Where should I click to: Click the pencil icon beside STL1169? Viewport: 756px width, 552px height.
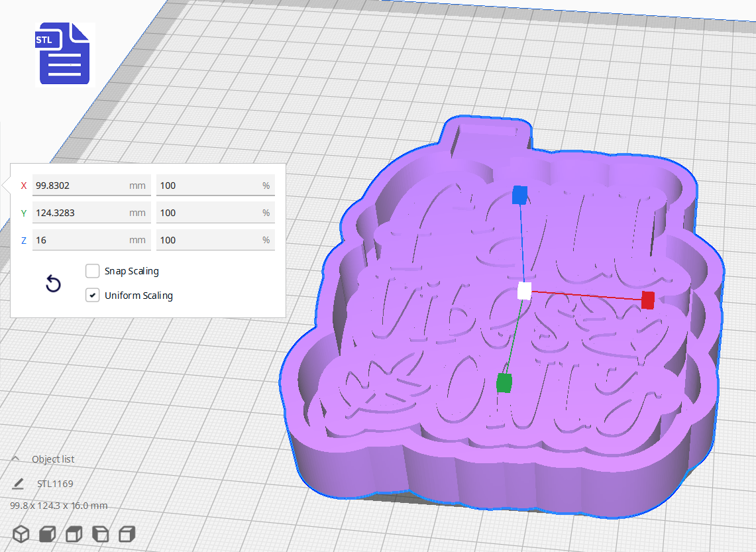(x=18, y=483)
